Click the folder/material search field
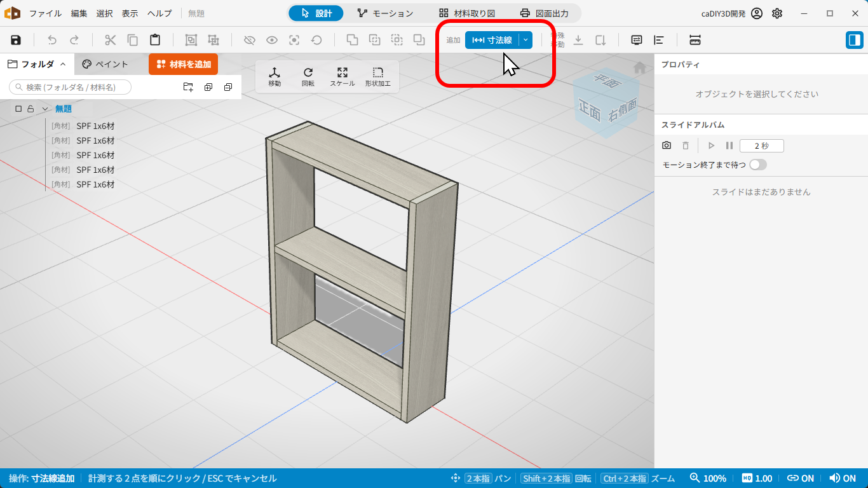868x488 pixels. point(70,87)
